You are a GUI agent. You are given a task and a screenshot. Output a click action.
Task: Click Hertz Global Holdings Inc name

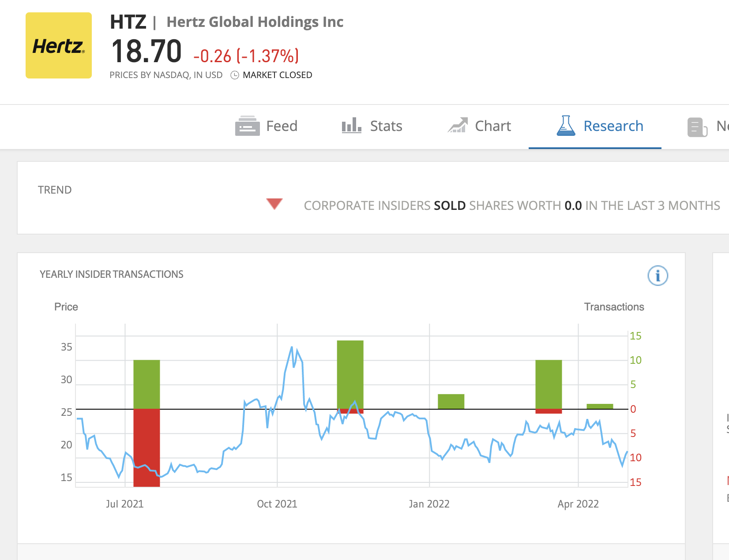[255, 22]
